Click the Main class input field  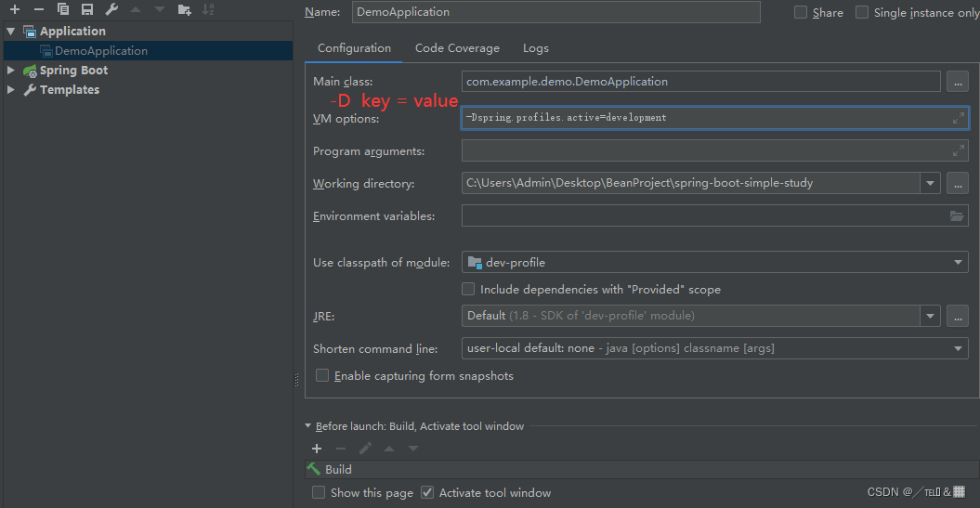(x=701, y=81)
